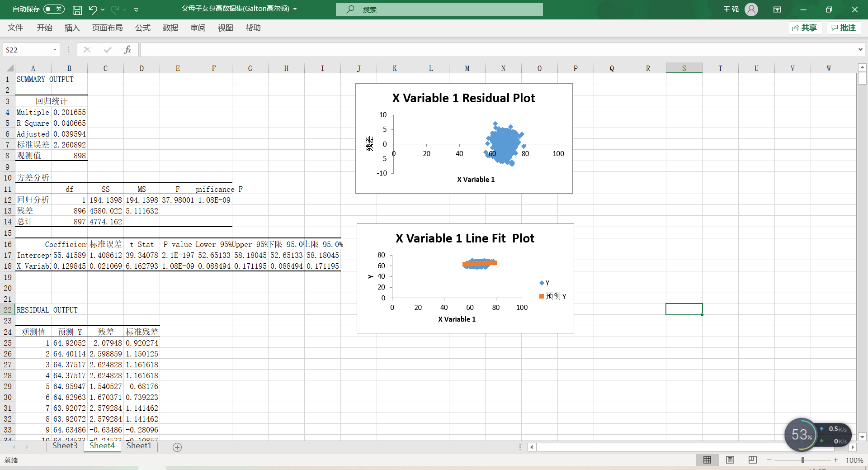The height and width of the screenshot is (470, 868).
Task: Switch to the 开始 ribbon tab
Action: [44, 28]
